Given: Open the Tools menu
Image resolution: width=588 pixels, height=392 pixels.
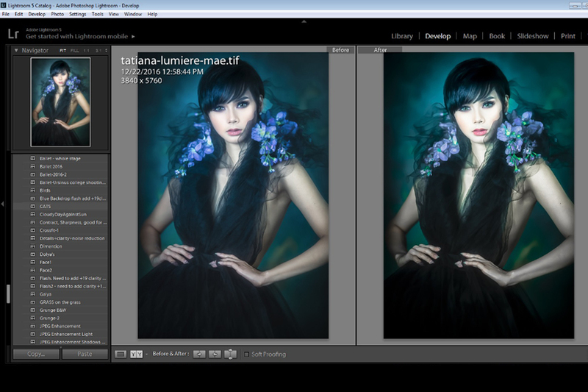Looking at the screenshot, I should (98, 14).
